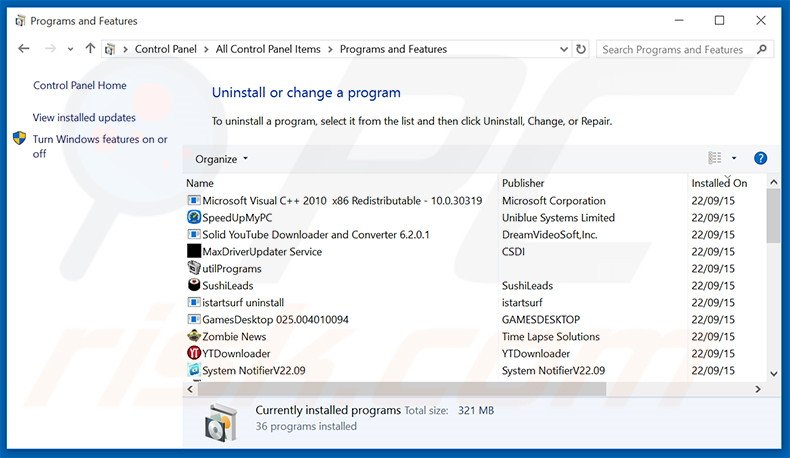790x458 pixels.
Task: Click the CSDI publisher cell
Action: point(513,251)
